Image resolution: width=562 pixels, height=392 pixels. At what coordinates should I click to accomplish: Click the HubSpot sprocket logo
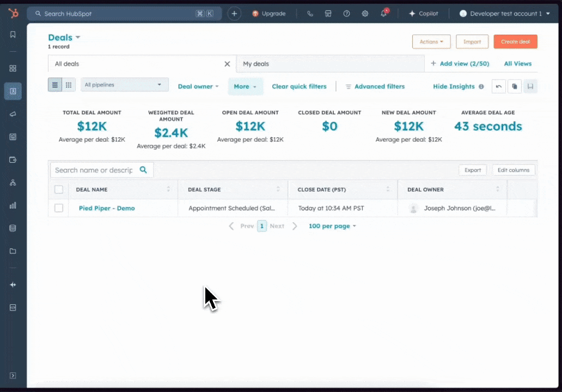pyautogui.click(x=13, y=14)
